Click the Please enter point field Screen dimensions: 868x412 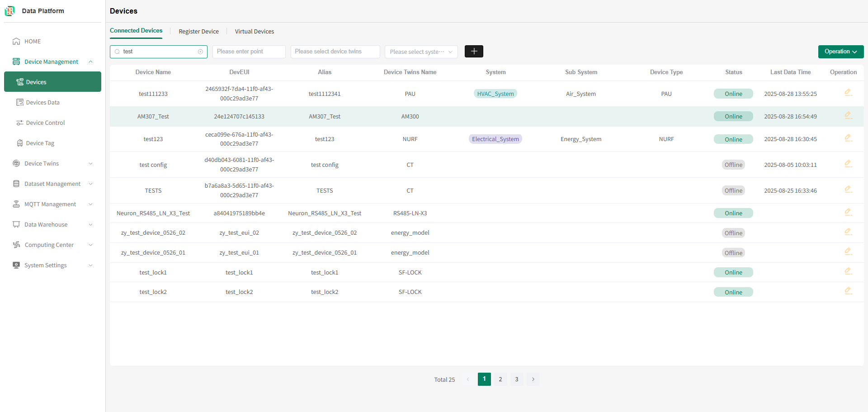pyautogui.click(x=249, y=52)
